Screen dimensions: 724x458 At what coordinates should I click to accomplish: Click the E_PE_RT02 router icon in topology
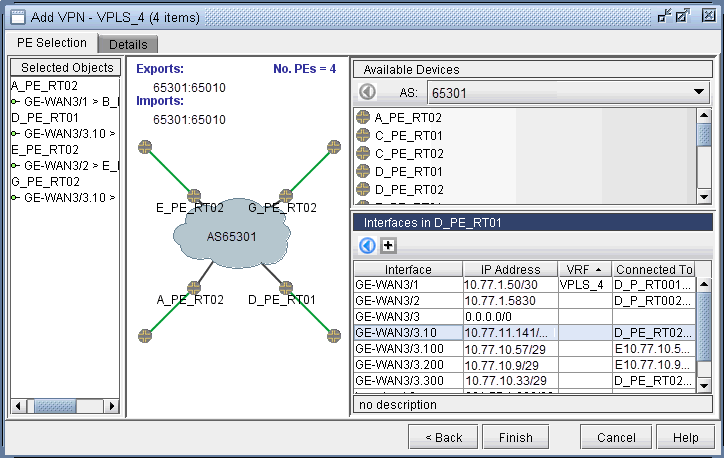point(195,194)
